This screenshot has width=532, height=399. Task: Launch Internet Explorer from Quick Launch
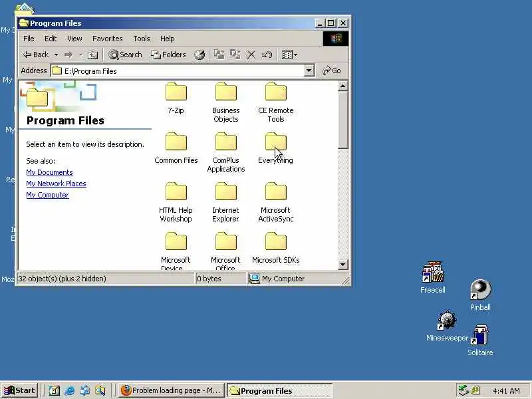70,390
